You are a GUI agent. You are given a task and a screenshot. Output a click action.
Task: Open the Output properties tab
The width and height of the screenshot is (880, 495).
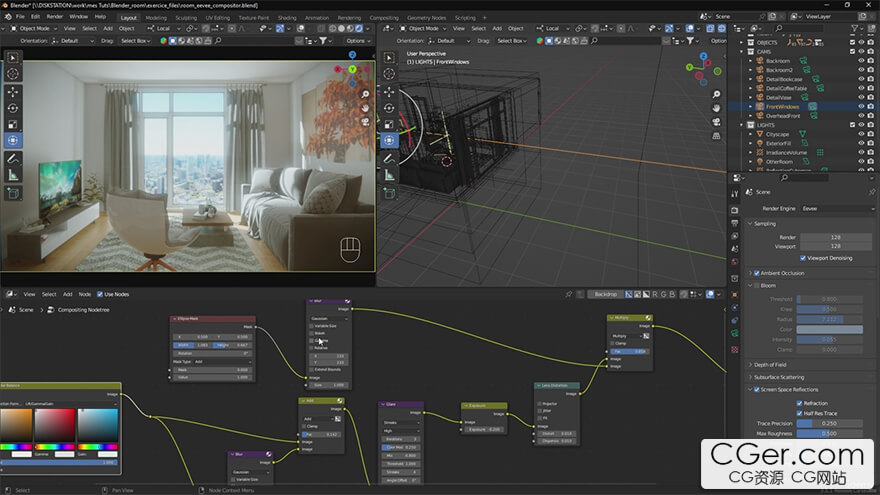click(735, 223)
